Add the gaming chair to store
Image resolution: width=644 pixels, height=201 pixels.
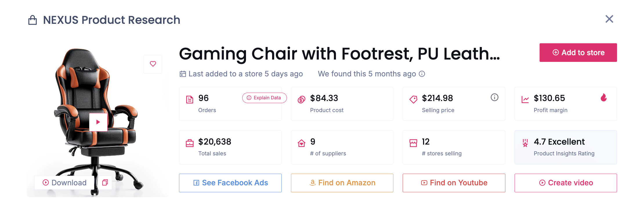[x=578, y=53]
